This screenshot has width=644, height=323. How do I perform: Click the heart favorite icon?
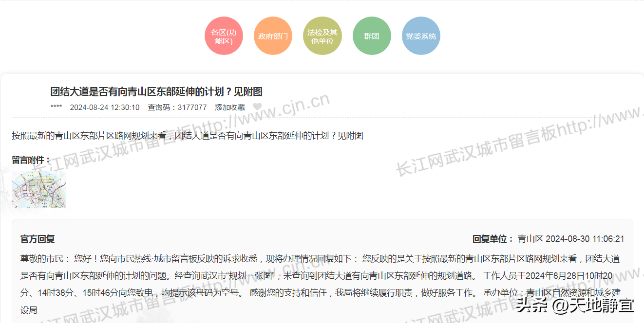[257, 107]
